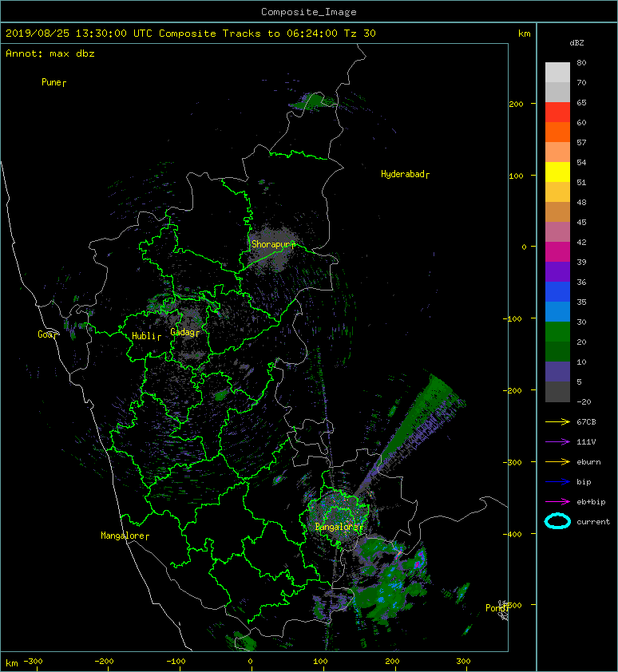Image resolution: width=618 pixels, height=672 pixels.
Task: Pick the 10 dBZ slate purple swatch
Action: pyautogui.click(x=557, y=372)
